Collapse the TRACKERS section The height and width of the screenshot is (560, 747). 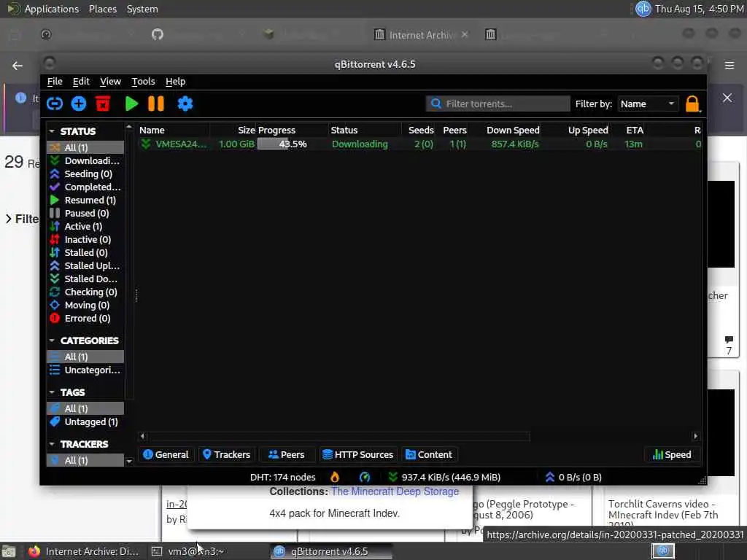point(52,444)
